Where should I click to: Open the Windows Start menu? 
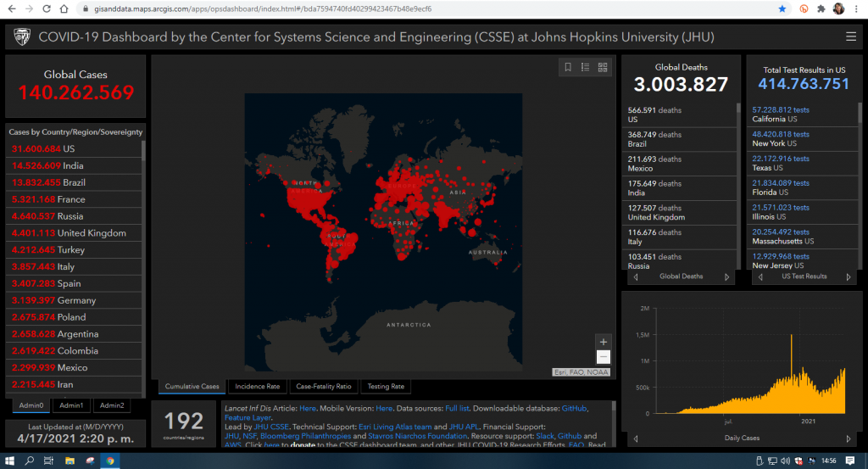tap(8, 461)
